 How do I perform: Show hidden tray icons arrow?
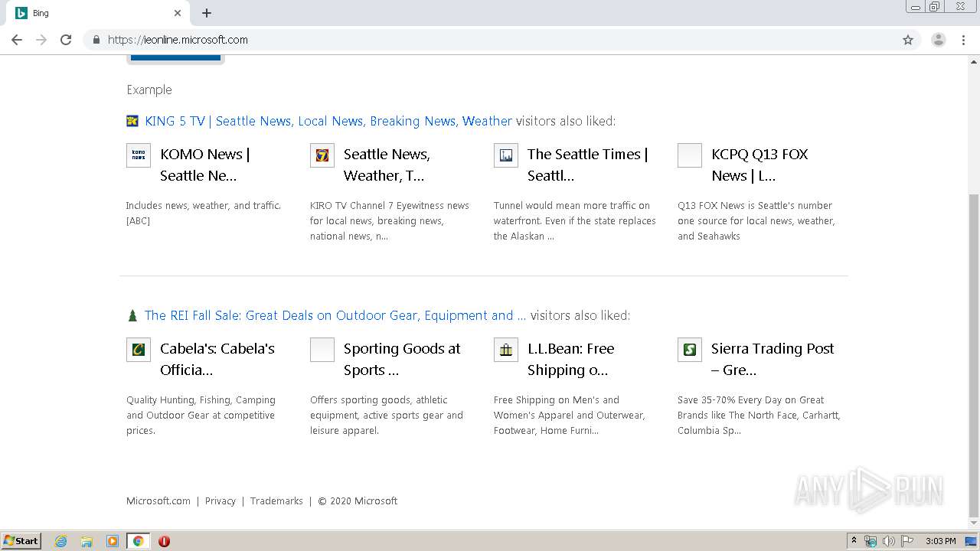[854, 541]
